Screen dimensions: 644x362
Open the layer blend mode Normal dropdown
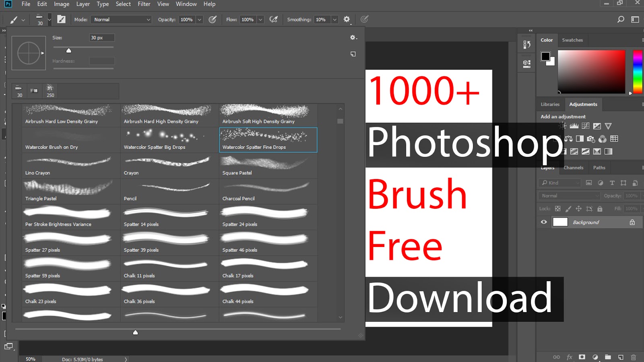[x=569, y=195]
